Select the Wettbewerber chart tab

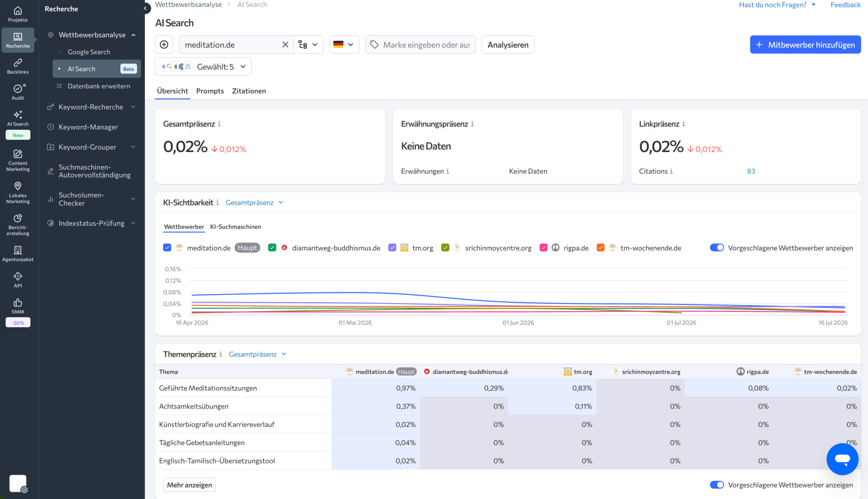[x=184, y=226]
